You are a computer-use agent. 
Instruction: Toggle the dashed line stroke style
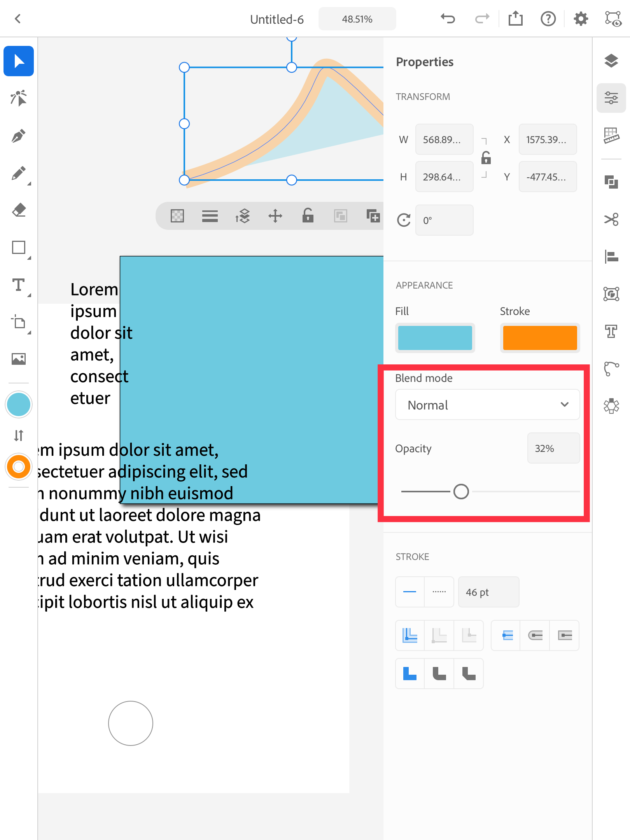pos(439,591)
